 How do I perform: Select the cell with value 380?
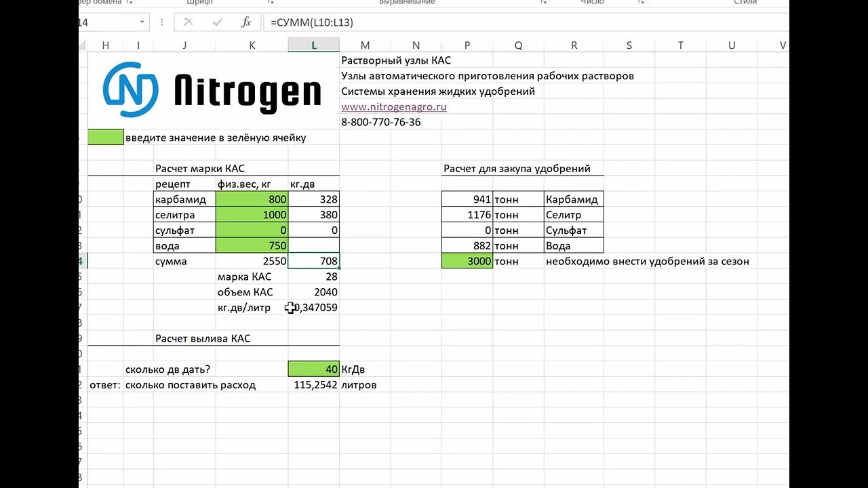(313, 215)
